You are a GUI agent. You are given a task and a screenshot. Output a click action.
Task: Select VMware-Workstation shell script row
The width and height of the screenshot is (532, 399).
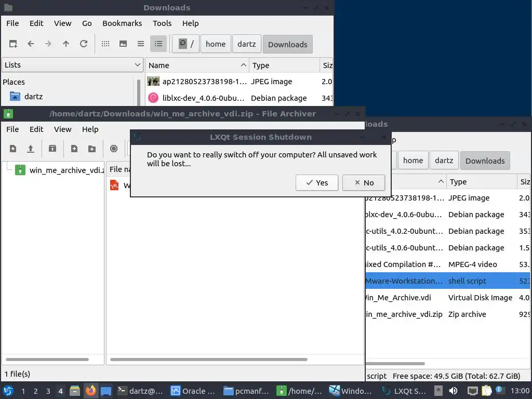pos(448,281)
